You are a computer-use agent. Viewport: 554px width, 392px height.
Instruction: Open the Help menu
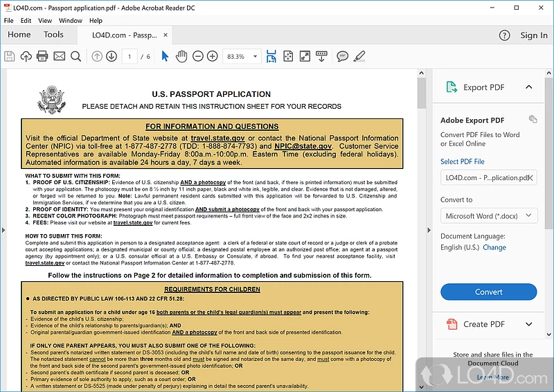96,21
